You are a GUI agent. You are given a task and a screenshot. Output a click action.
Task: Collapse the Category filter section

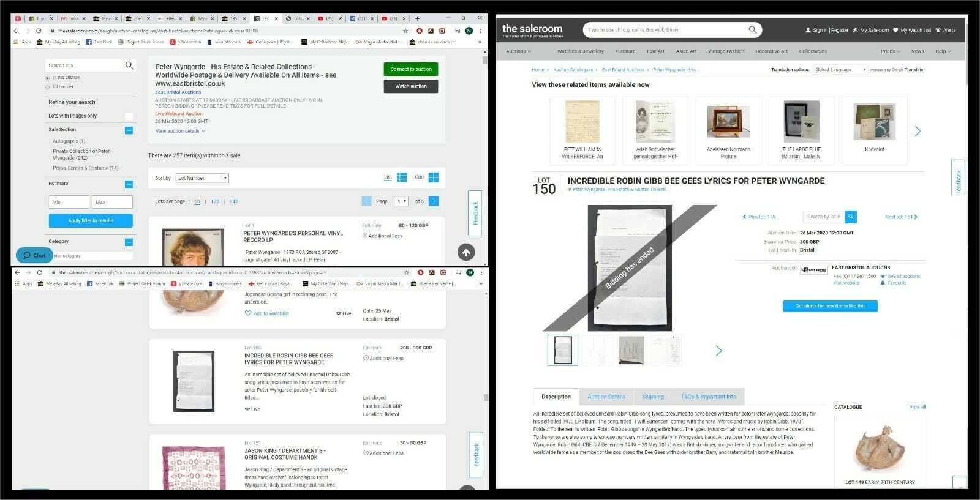pyautogui.click(x=129, y=242)
